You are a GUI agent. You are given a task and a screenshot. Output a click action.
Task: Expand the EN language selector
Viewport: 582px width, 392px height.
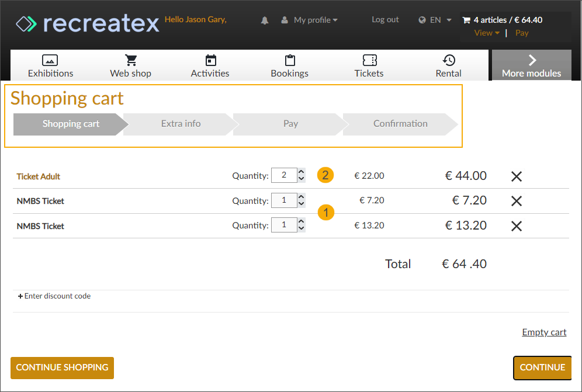click(x=434, y=19)
